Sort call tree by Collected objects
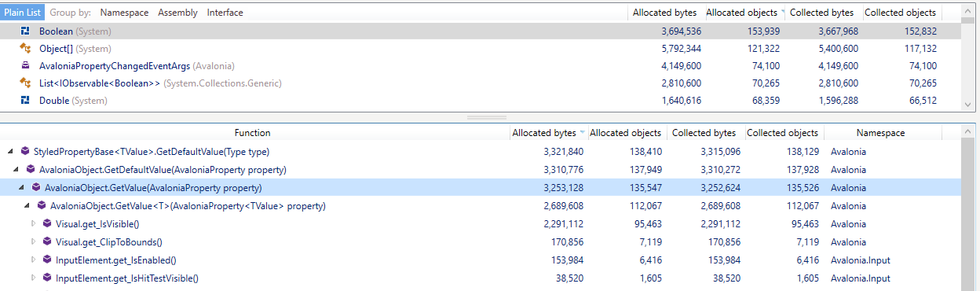This screenshot has width=980, height=291. tap(783, 133)
